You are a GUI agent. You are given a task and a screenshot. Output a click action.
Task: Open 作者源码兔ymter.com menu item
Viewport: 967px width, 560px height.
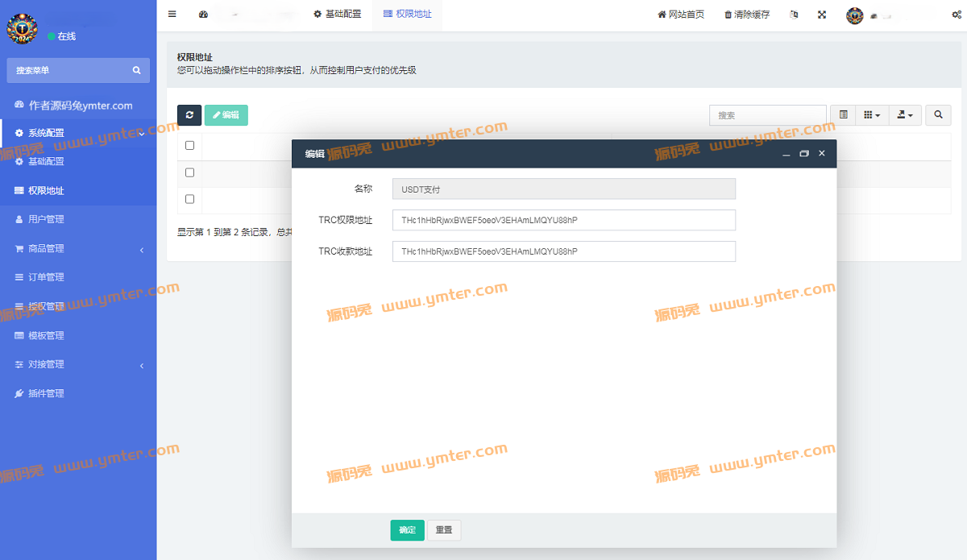point(78,105)
